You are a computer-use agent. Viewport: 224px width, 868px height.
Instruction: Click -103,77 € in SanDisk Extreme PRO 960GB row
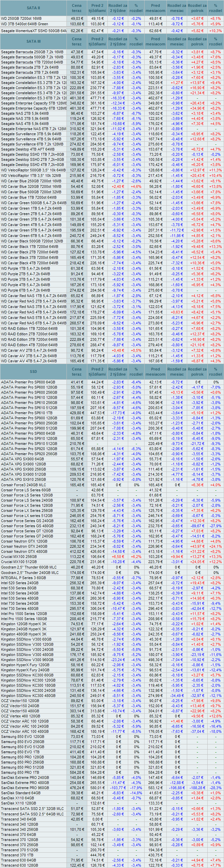[117, 788]
